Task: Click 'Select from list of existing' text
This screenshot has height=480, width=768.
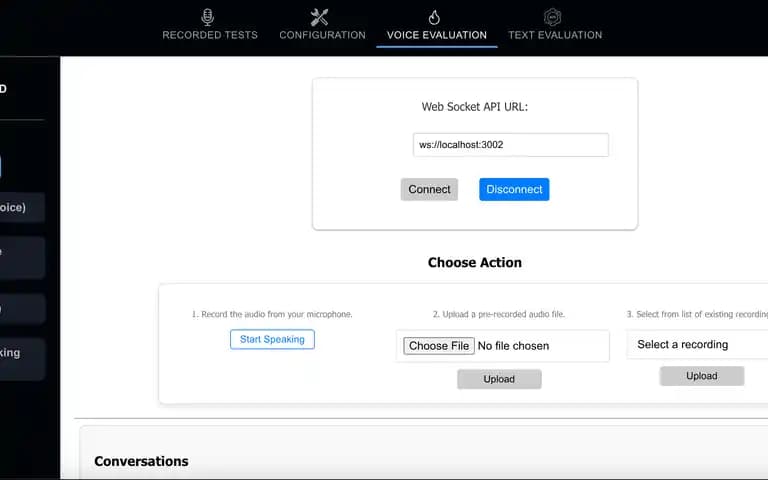Action: (697, 314)
